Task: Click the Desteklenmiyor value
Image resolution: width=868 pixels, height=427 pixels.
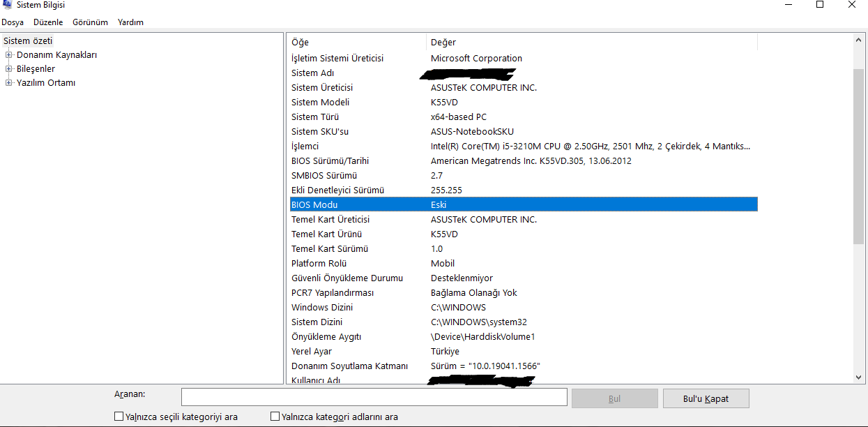Action: [x=462, y=278]
